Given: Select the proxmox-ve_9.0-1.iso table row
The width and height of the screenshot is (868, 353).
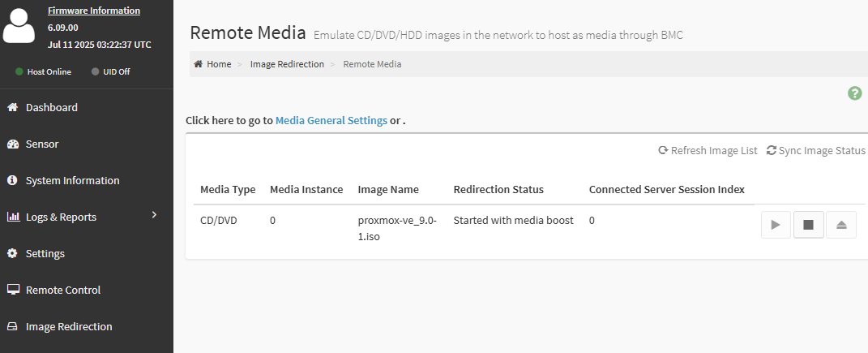Looking at the screenshot, I should 397,228.
